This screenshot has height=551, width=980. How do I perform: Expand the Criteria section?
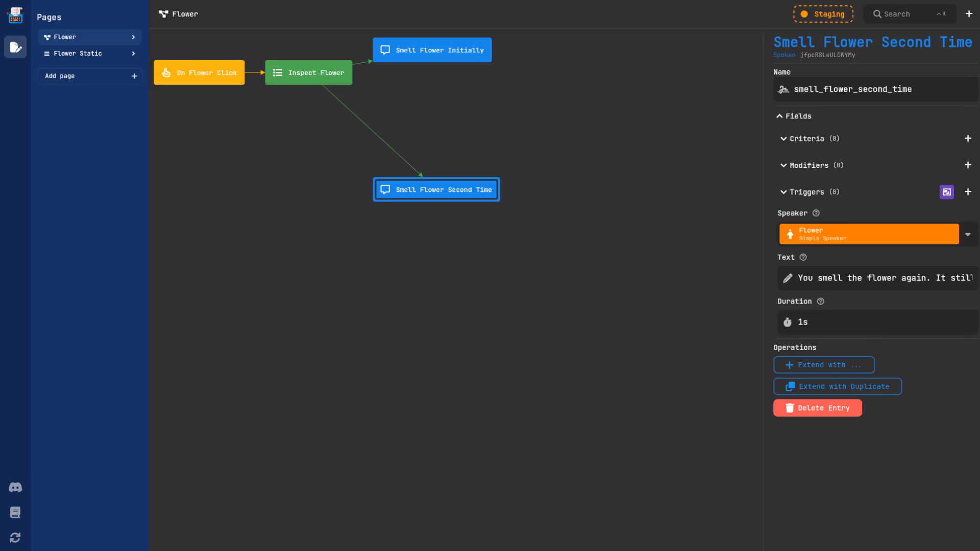(x=806, y=139)
